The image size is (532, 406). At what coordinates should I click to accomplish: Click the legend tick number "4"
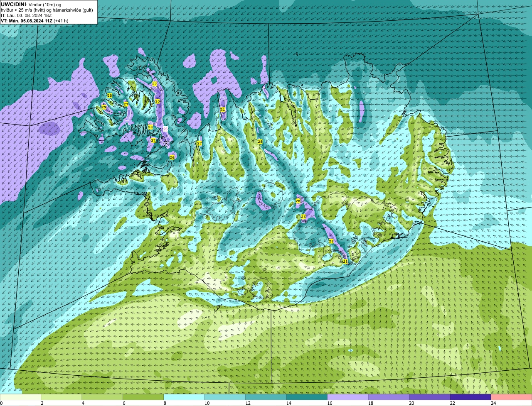point(83,403)
